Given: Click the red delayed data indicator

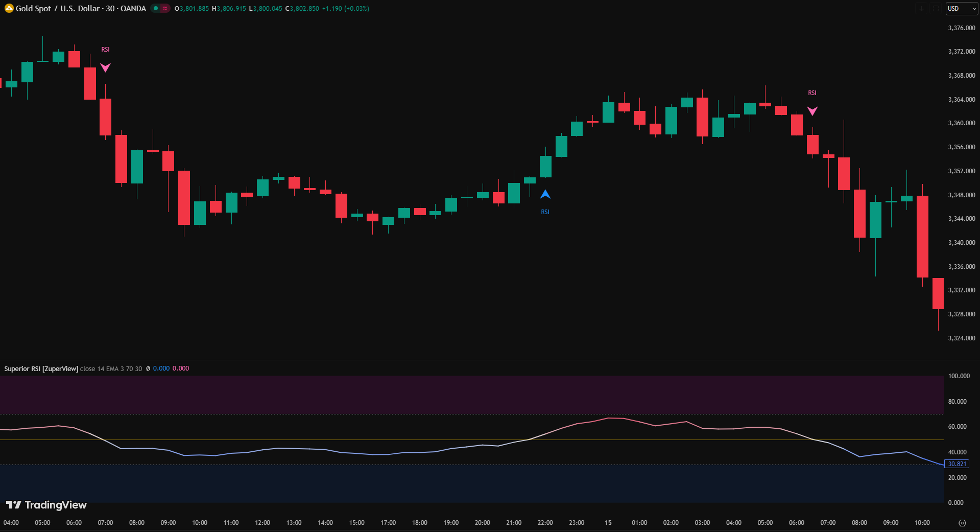Looking at the screenshot, I should 165,8.
